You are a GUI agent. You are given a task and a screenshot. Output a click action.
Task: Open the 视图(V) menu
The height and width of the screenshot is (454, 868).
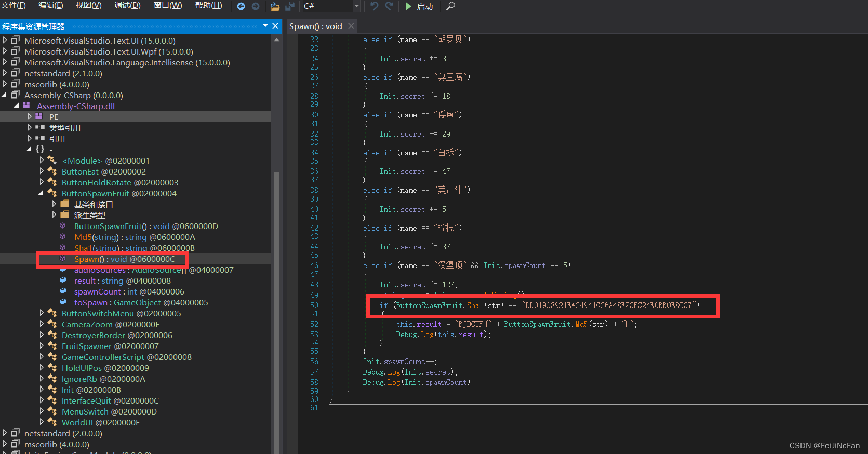(89, 5)
